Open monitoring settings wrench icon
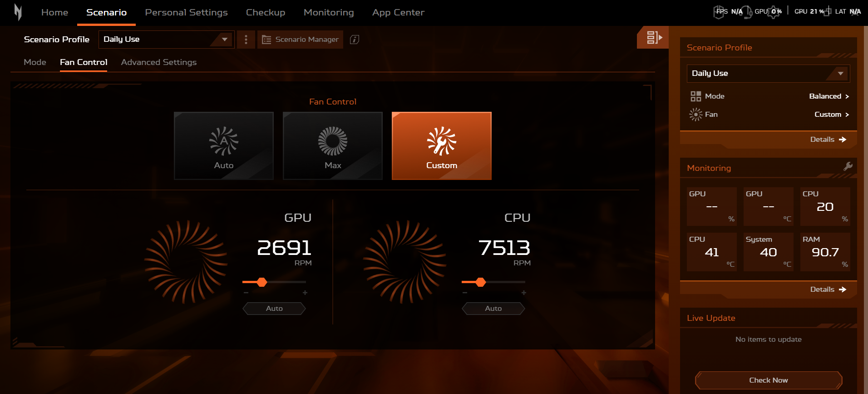The image size is (868, 394). pos(848,166)
